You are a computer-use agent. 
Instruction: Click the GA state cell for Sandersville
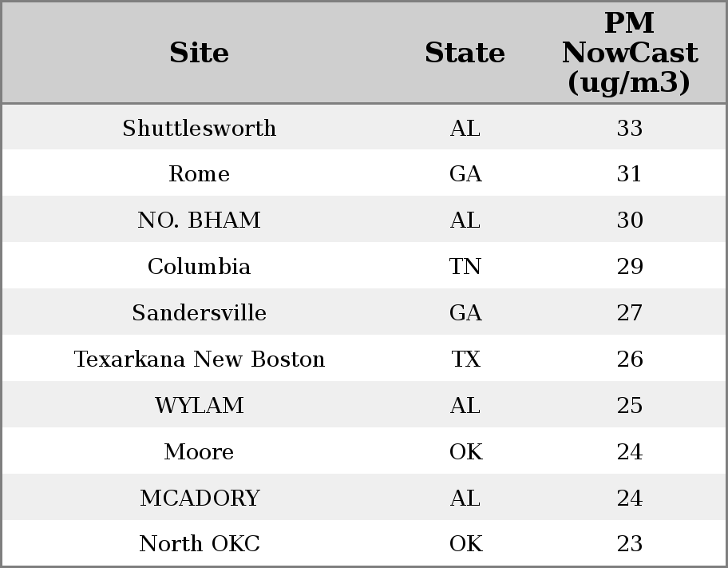pos(465,313)
